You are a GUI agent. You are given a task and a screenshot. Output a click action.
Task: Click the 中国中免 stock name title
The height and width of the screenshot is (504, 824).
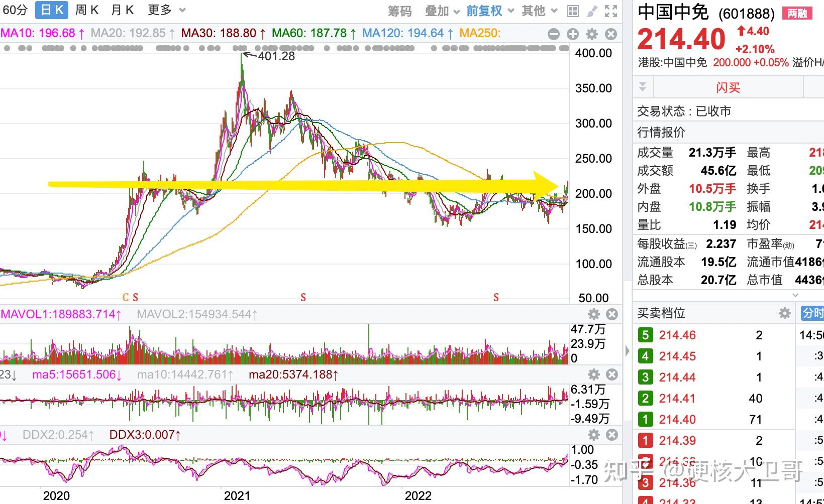[x=673, y=12]
